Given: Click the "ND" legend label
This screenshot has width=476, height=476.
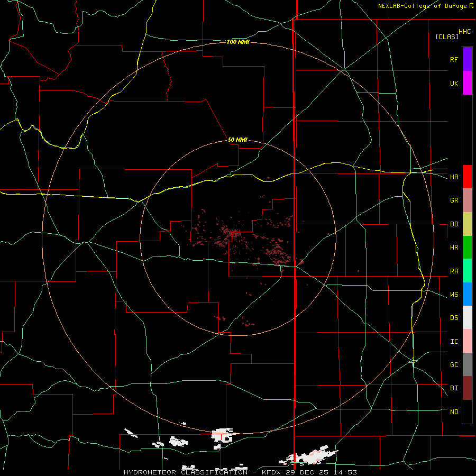Looking at the screenshot, I should [454, 412].
